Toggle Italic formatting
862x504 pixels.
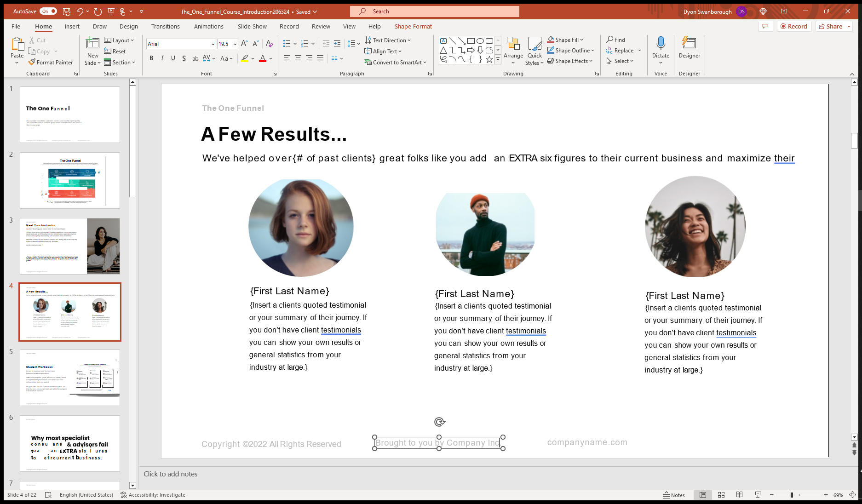(162, 58)
